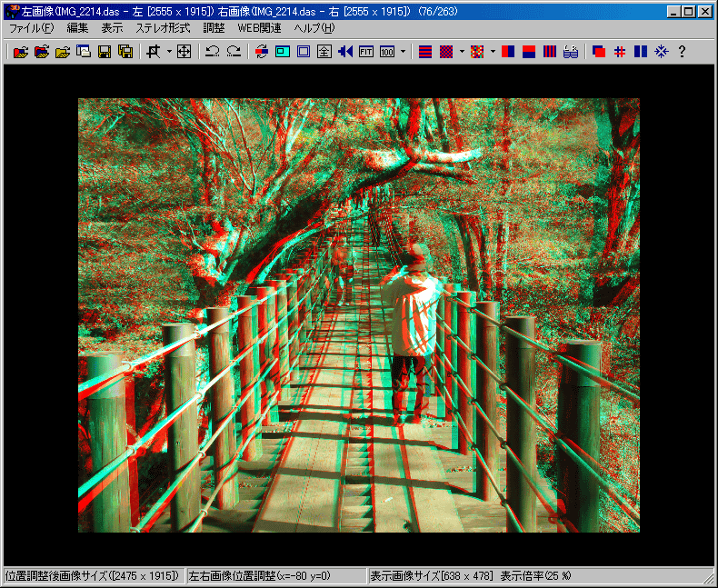This screenshot has width=718, height=588.
Task: Click status text 左右画像位置調整(x=-80 y=0)
Action: point(259,575)
